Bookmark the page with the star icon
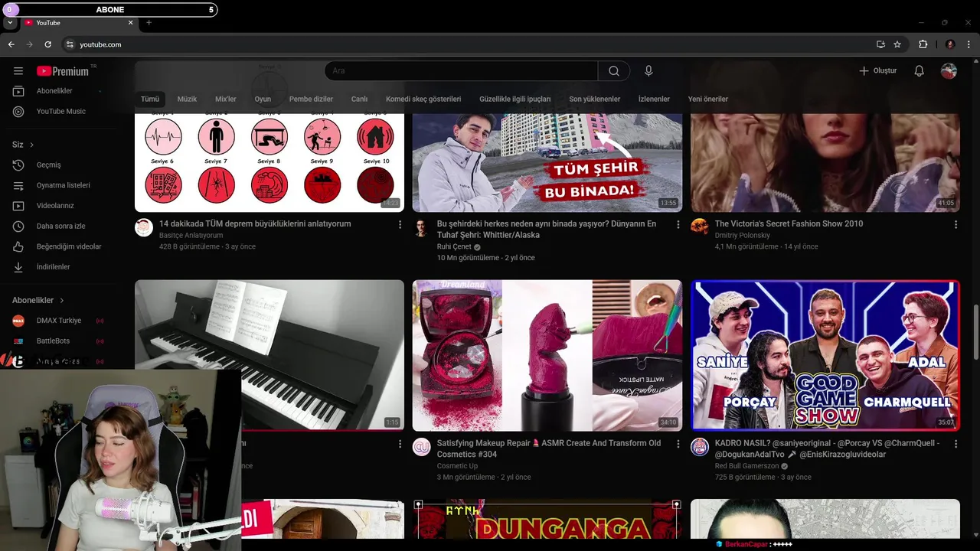 click(897, 44)
